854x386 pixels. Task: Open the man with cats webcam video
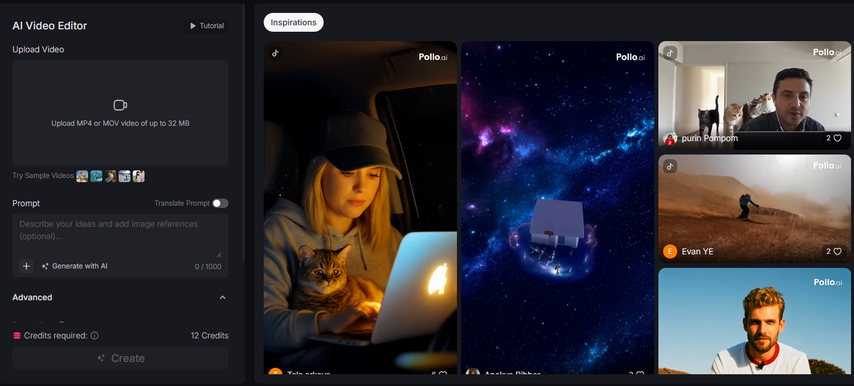pyautogui.click(x=754, y=95)
